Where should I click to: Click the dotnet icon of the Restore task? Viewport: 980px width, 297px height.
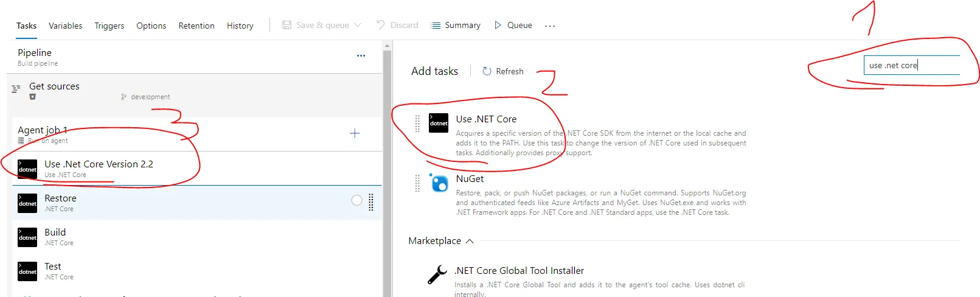tap(27, 203)
